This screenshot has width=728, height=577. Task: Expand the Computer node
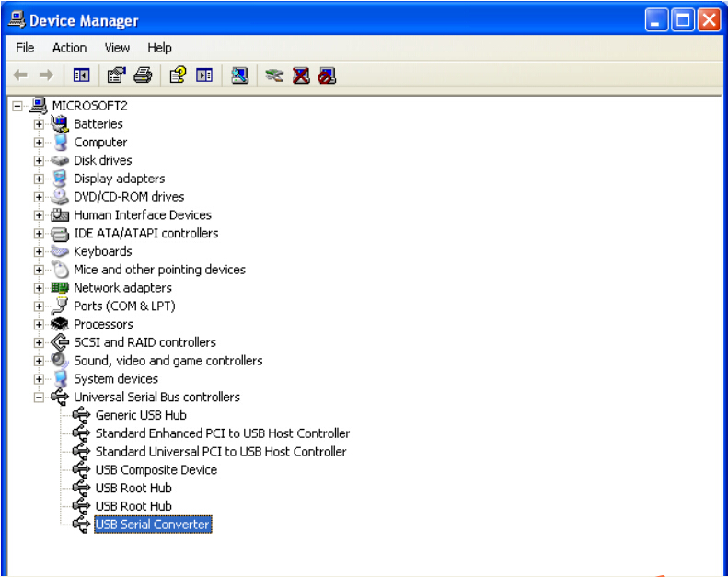(x=39, y=143)
